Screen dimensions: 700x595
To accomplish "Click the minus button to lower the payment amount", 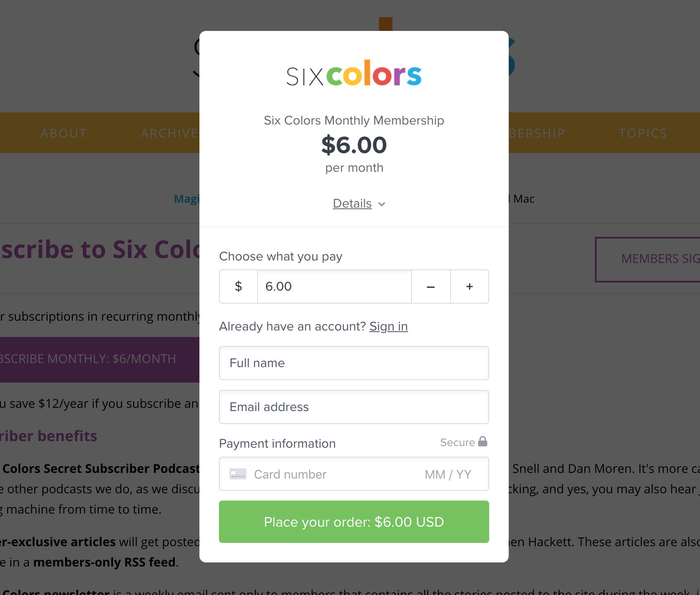I will point(431,287).
